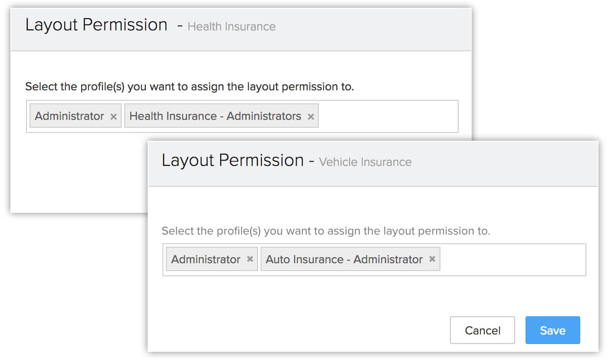Select the Administrator tag in Health Insurance dialog
Screen dimensions: 615x364
click(69, 116)
